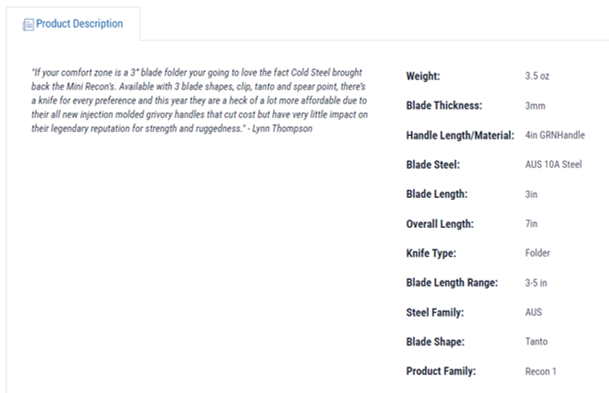Select the 4in GRNHandle value
The height and width of the screenshot is (393, 609).
point(555,135)
